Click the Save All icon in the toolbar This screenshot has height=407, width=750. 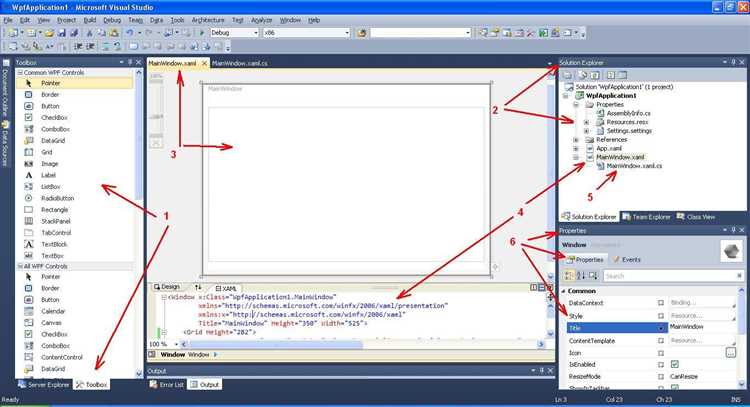[74, 33]
